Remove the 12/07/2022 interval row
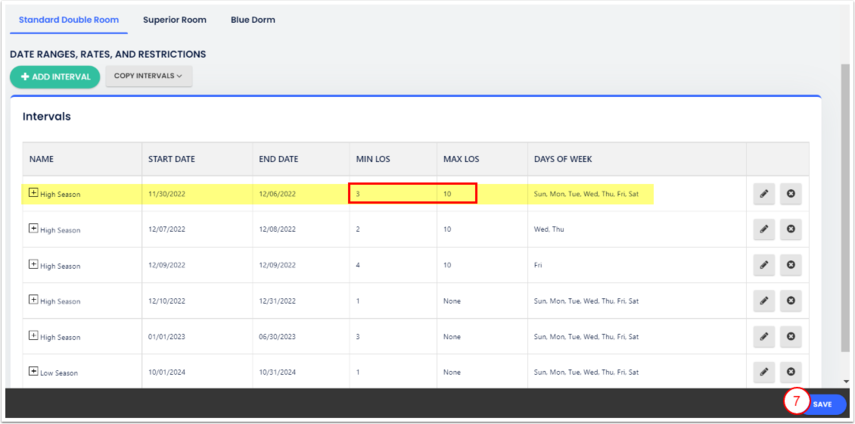The height and width of the screenshot is (424, 855). click(791, 229)
